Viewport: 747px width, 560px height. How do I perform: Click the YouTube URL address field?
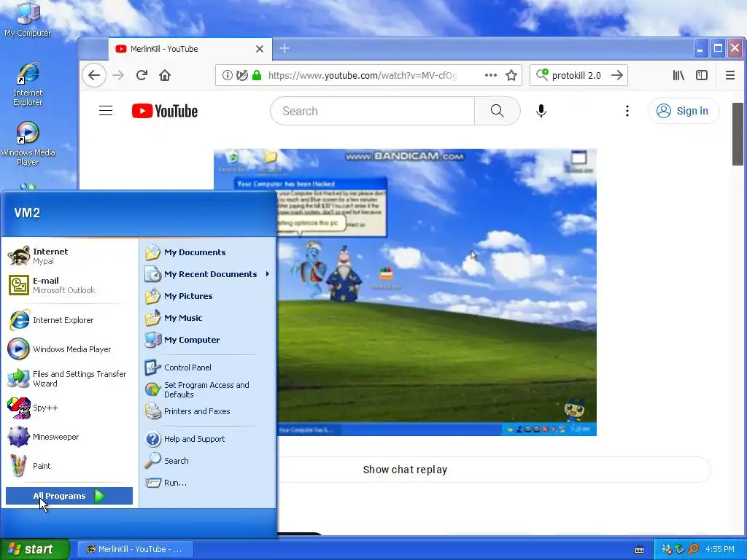tap(363, 75)
